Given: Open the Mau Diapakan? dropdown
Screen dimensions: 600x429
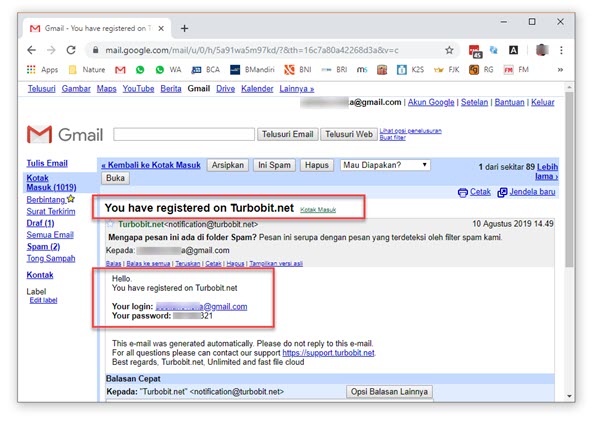Looking at the screenshot, I should tap(385, 165).
